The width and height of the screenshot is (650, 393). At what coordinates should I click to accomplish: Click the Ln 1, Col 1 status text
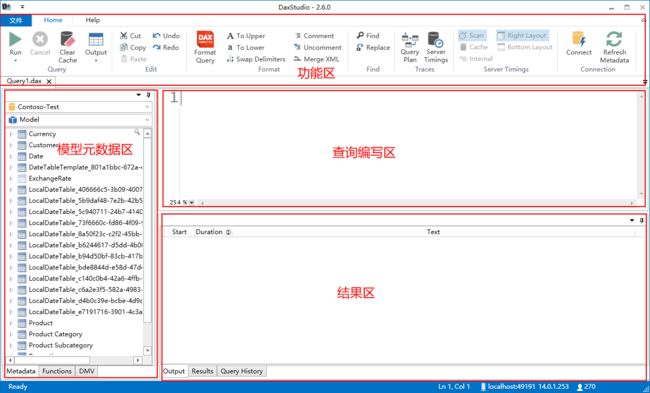coord(454,387)
